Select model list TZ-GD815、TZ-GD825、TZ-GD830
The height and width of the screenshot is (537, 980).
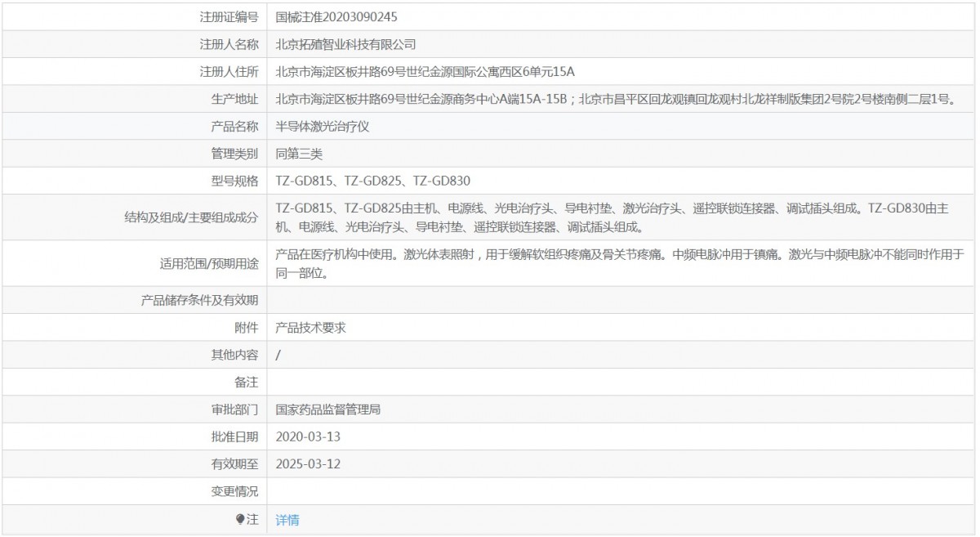[373, 181]
